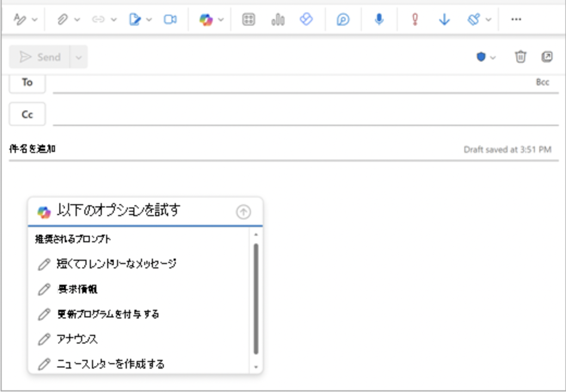Open the signature dropdown in the toolbar
This screenshot has width=566, height=392.
coord(148,20)
